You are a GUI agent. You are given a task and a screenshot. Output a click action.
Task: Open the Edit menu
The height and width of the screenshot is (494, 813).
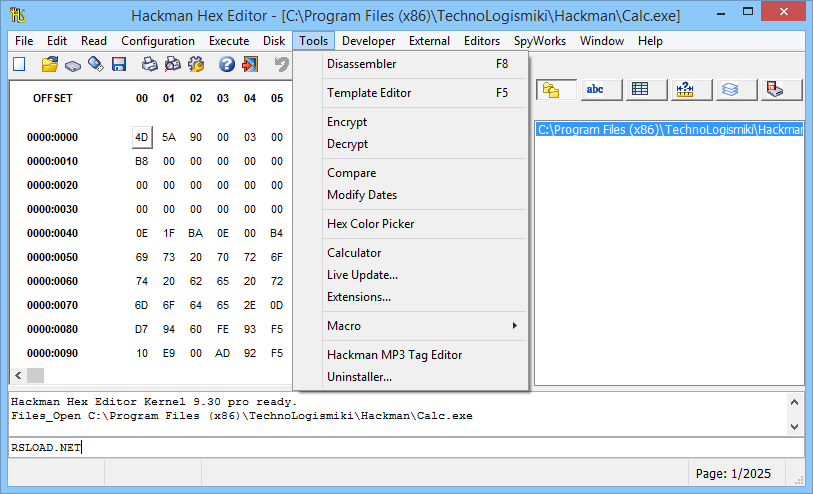(x=57, y=41)
